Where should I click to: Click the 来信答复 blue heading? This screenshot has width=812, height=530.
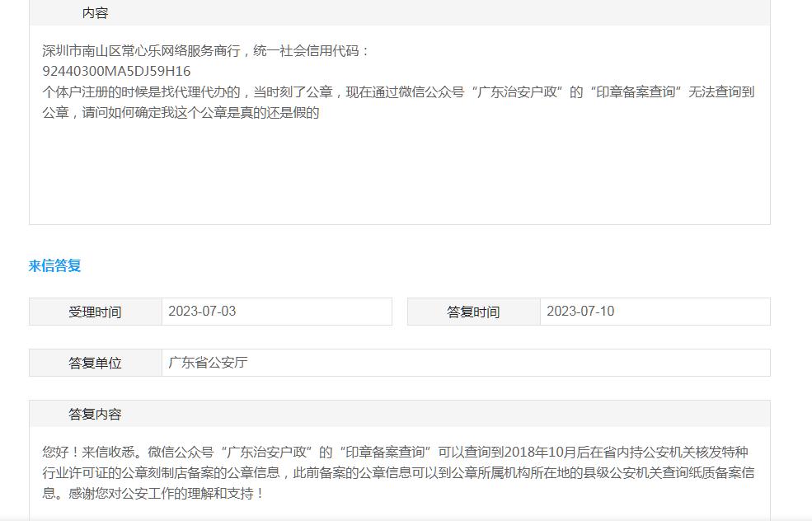55,265
